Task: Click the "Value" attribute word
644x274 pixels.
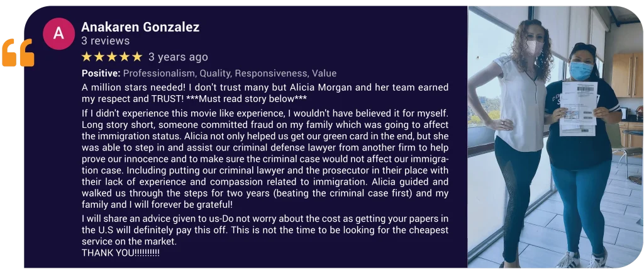Action: [323, 73]
